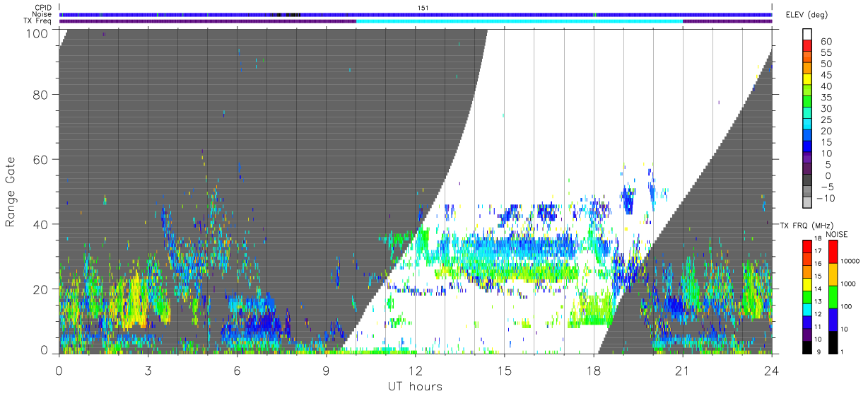Click the cyan segment of the TX Freq strip
Viewport: 868px width, 401px height.
pos(520,21)
